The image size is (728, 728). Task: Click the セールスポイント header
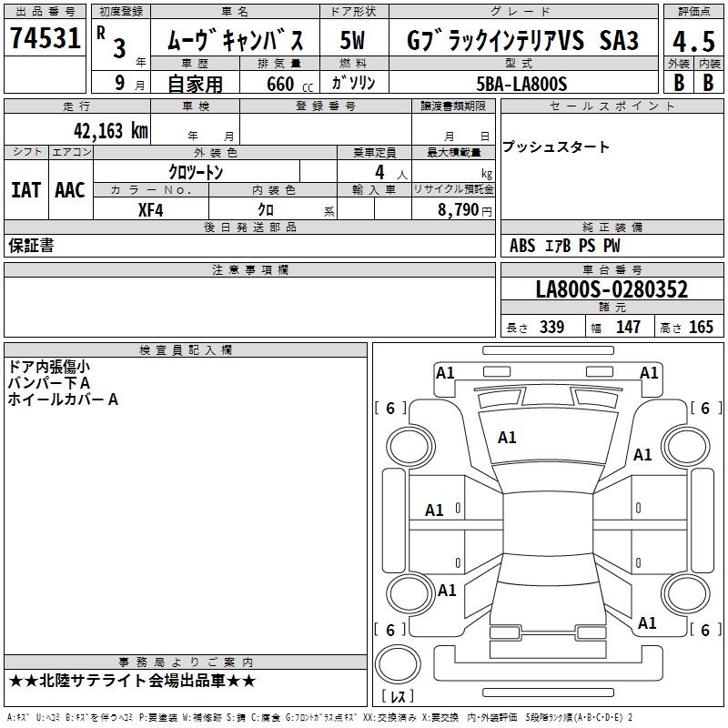click(612, 106)
